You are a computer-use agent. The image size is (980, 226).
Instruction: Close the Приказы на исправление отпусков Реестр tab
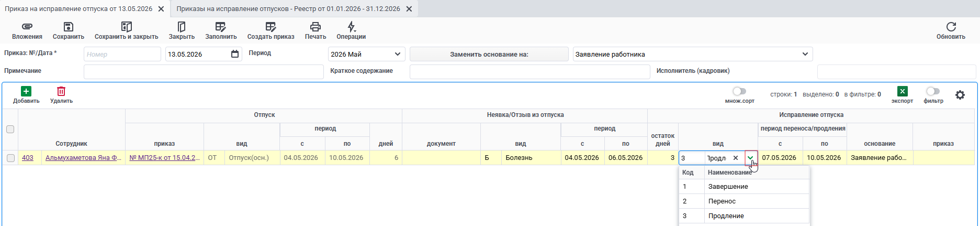click(x=409, y=9)
